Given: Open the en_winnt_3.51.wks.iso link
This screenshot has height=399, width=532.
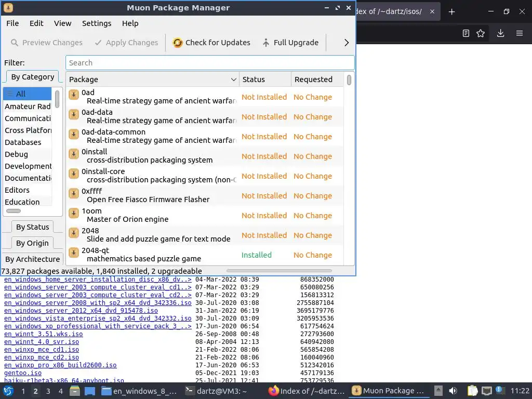Looking at the screenshot, I should (44, 334).
